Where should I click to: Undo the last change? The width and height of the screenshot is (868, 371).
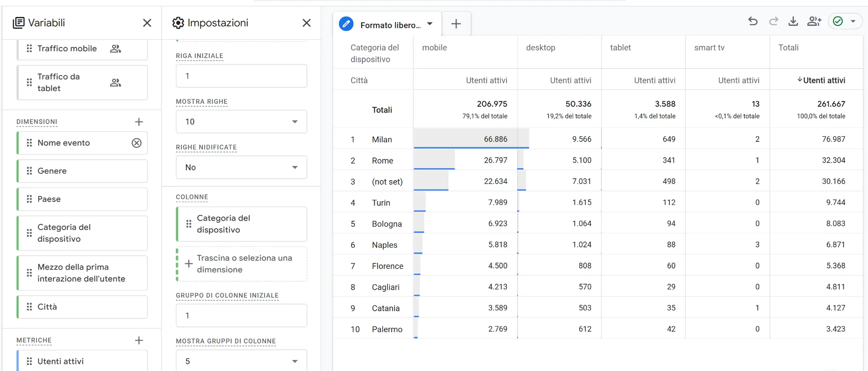tap(753, 21)
